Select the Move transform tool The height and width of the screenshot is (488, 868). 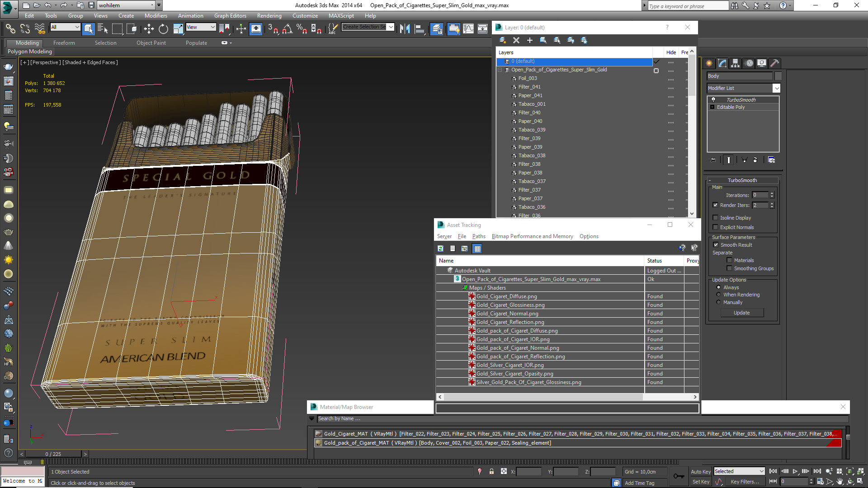click(149, 29)
